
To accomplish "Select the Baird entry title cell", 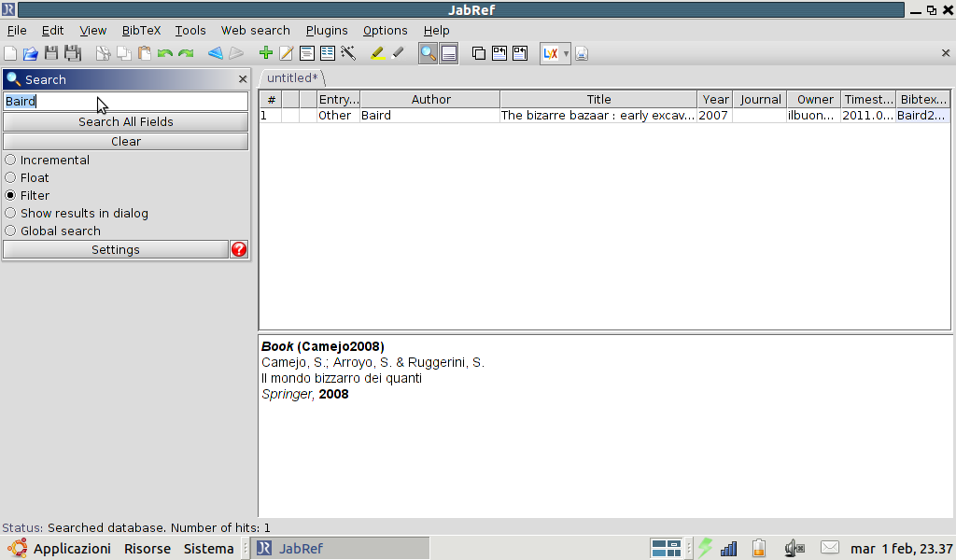I will point(598,115).
